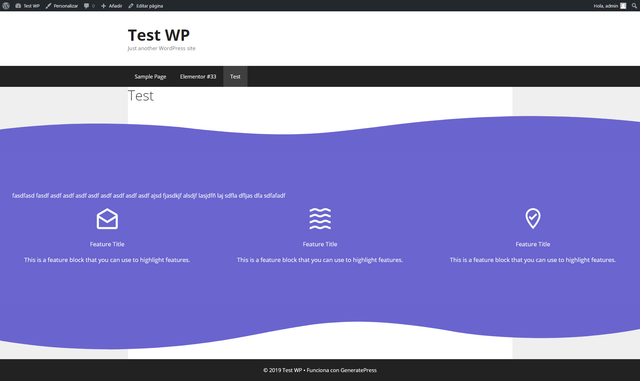640x381 pixels.
Task: Click feature description under waves icon
Action: coord(320,260)
